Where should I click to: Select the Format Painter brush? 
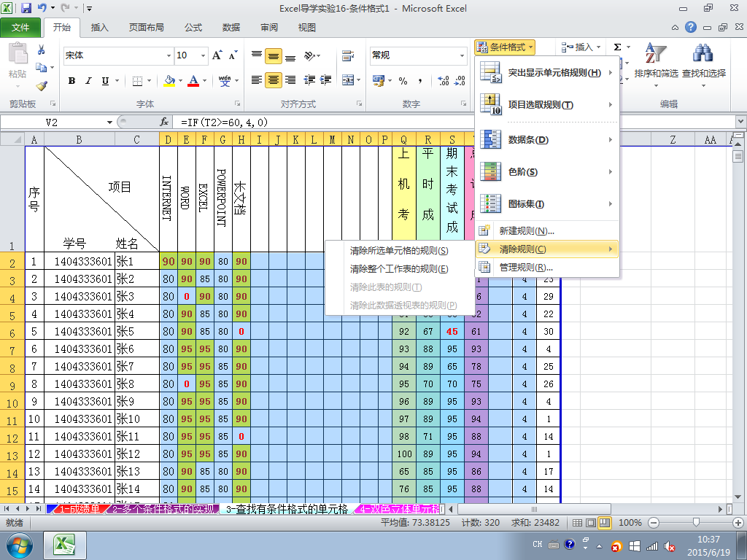pyautogui.click(x=42, y=86)
